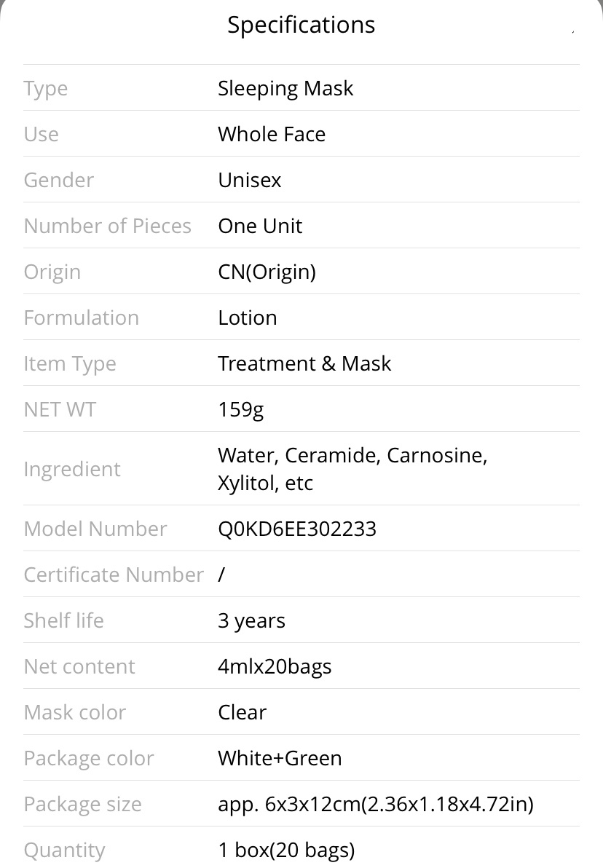
Task: Select the Clear mask color value
Action: click(x=242, y=712)
